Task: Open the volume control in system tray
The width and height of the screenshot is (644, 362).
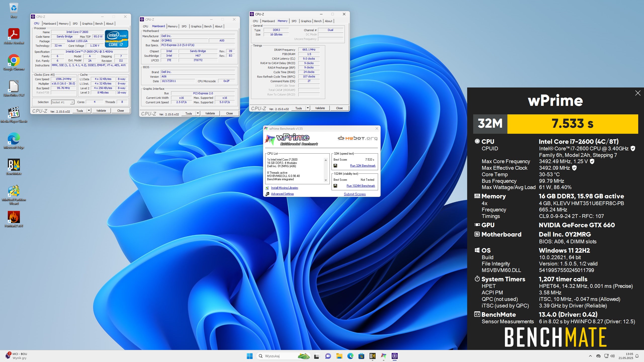Action: pos(612,356)
